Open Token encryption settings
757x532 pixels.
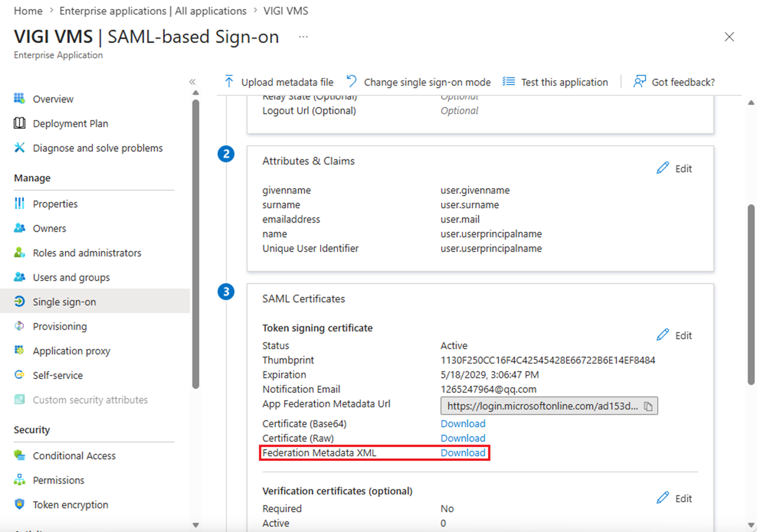coord(71,505)
